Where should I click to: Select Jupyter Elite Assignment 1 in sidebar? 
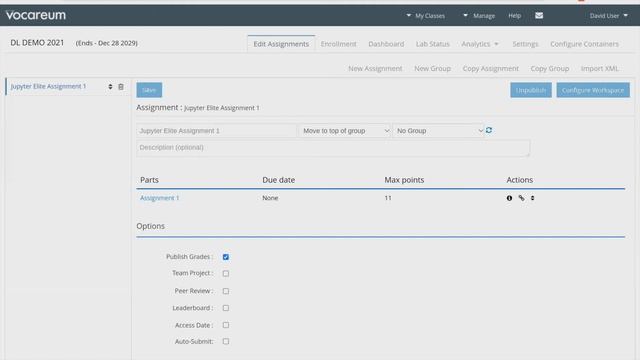click(x=49, y=87)
